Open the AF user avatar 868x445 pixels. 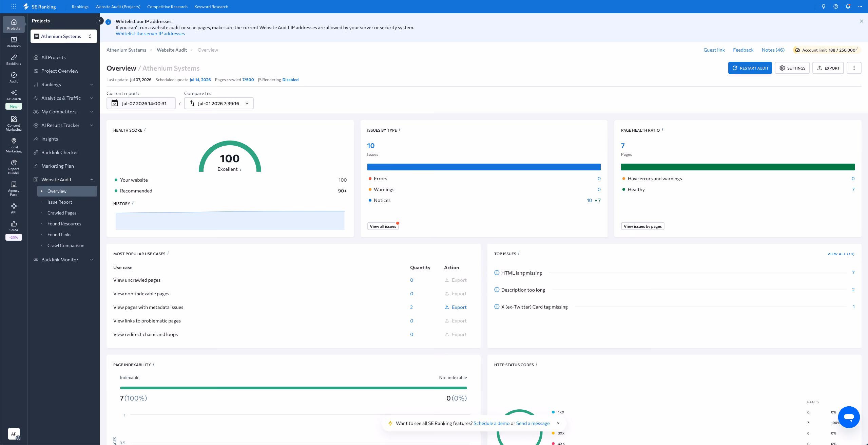tap(14, 433)
